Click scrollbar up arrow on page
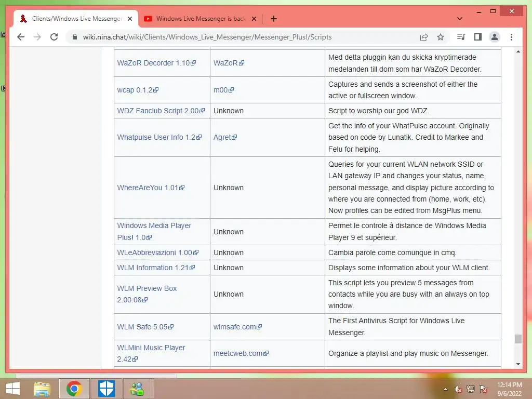This screenshot has height=399, width=532. coord(518,51)
